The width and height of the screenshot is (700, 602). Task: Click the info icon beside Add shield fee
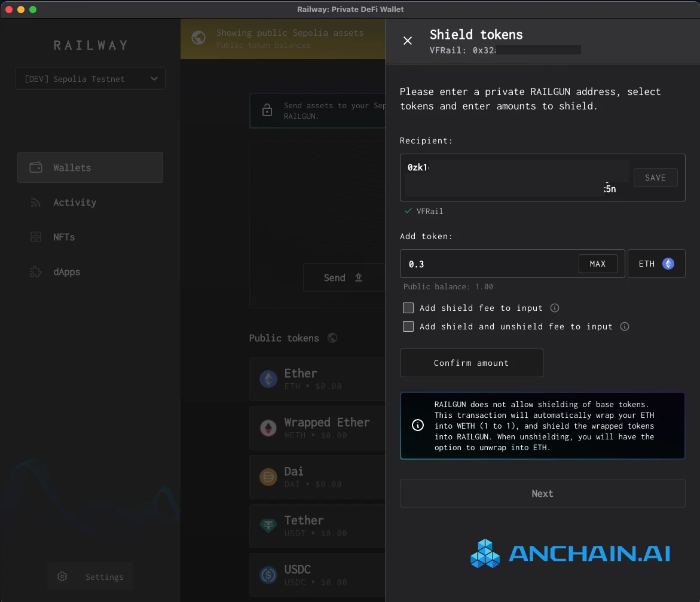554,308
